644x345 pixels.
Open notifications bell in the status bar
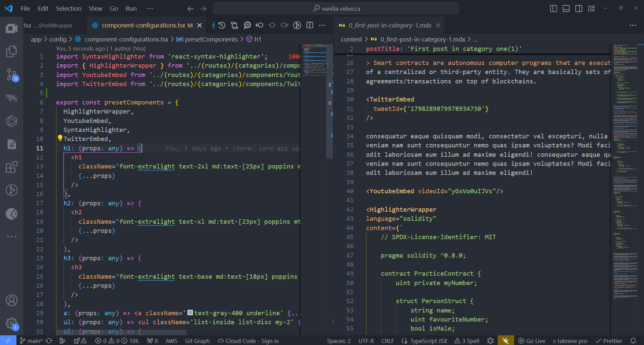coord(633,341)
